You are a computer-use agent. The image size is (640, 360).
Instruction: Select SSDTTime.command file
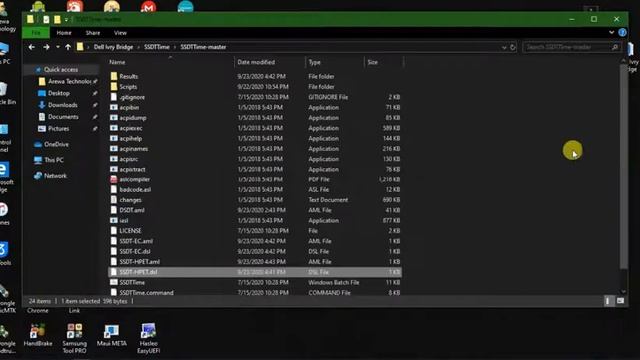tap(146, 293)
